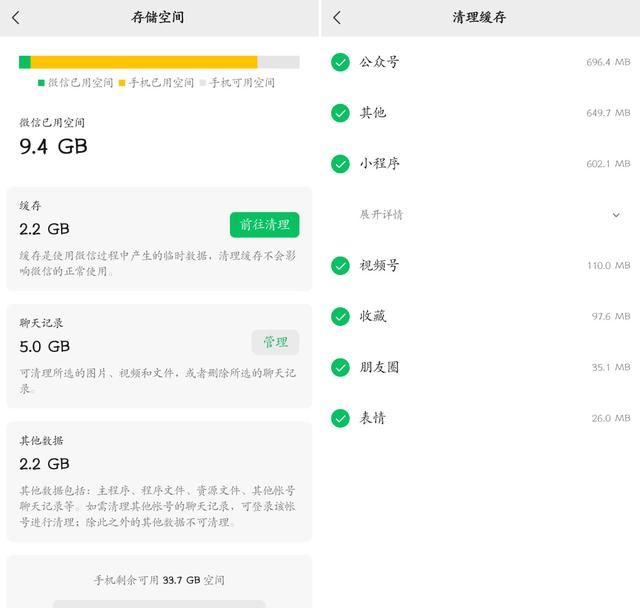Uncheck the 视频号 cache checkbox

(x=340, y=266)
